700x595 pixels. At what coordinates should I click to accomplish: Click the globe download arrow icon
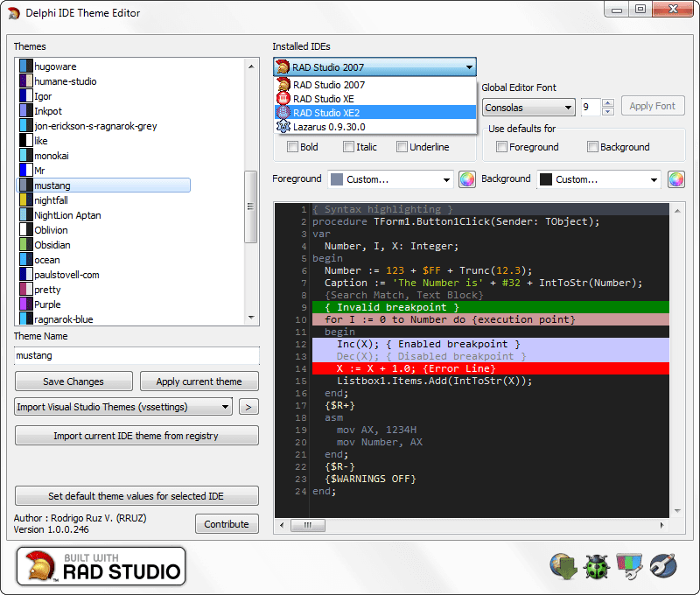pos(563,566)
